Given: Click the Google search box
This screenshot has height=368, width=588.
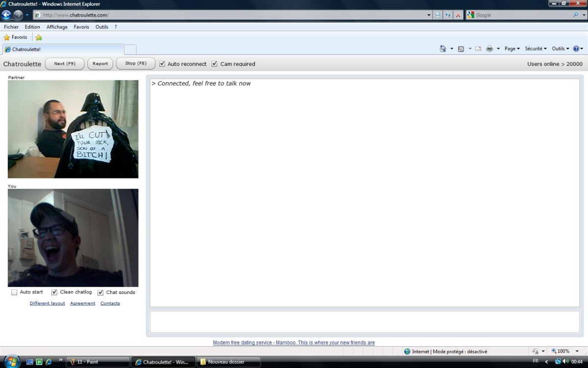Looking at the screenshot, I should click(x=519, y=15).
